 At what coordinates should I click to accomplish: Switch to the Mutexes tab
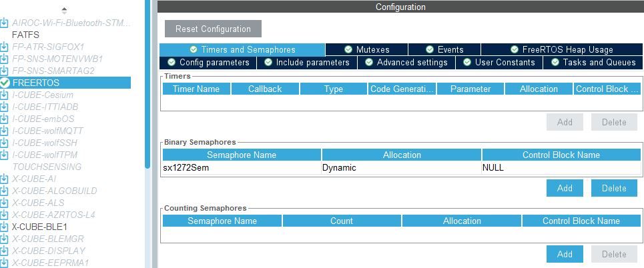(367, 49)
